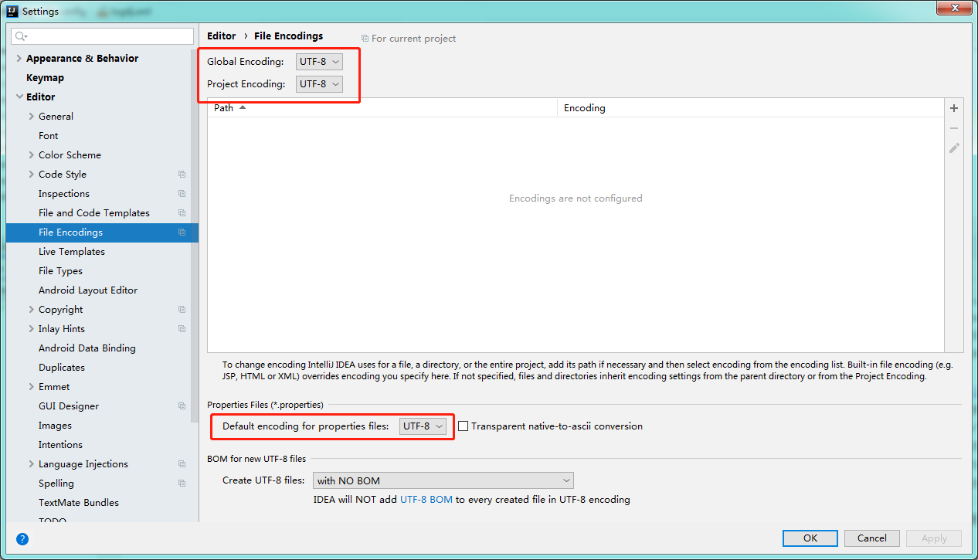Collapse the Editor section
Image resolution: width=978 pixels, height=560 pixels.
[x=19, y=97]
